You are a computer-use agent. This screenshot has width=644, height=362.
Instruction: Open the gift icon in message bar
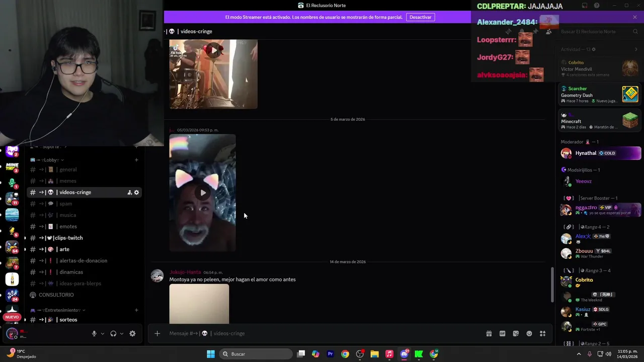point(489,333)
